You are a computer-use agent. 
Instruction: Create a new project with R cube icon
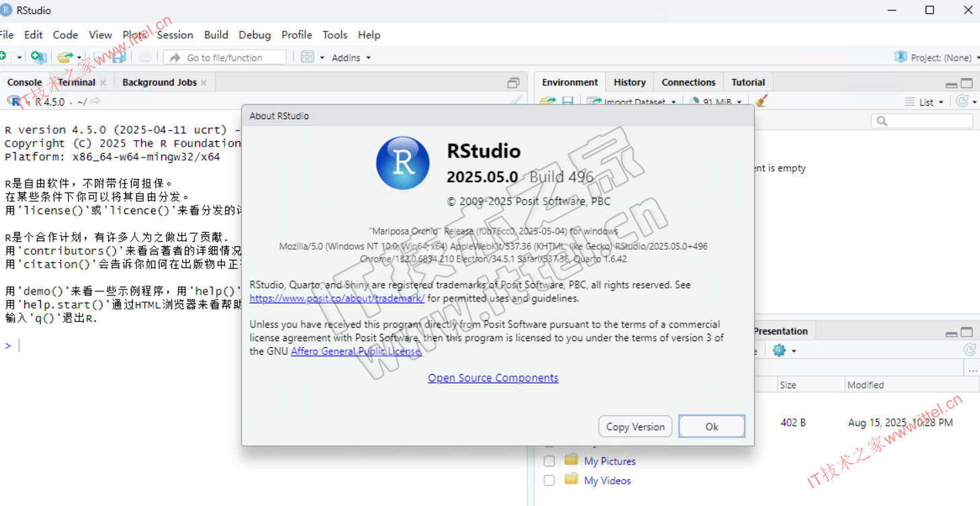[x=38, y=57]
